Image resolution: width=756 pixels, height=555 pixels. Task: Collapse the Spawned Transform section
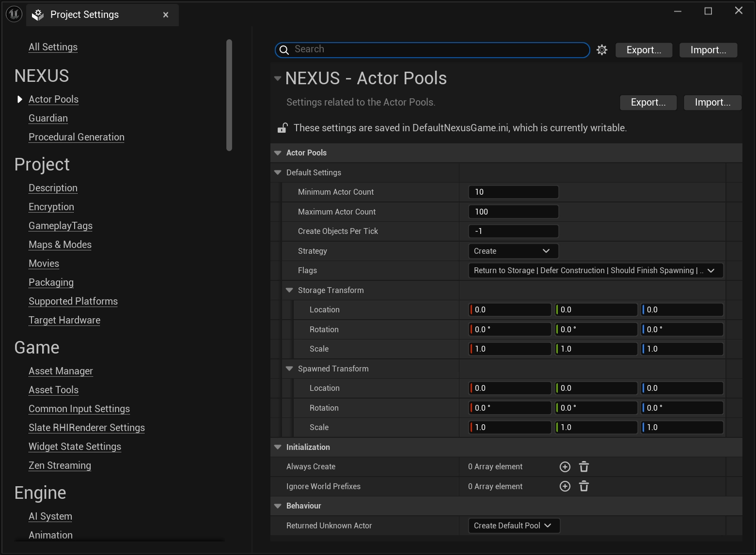[x=289, y=369]
